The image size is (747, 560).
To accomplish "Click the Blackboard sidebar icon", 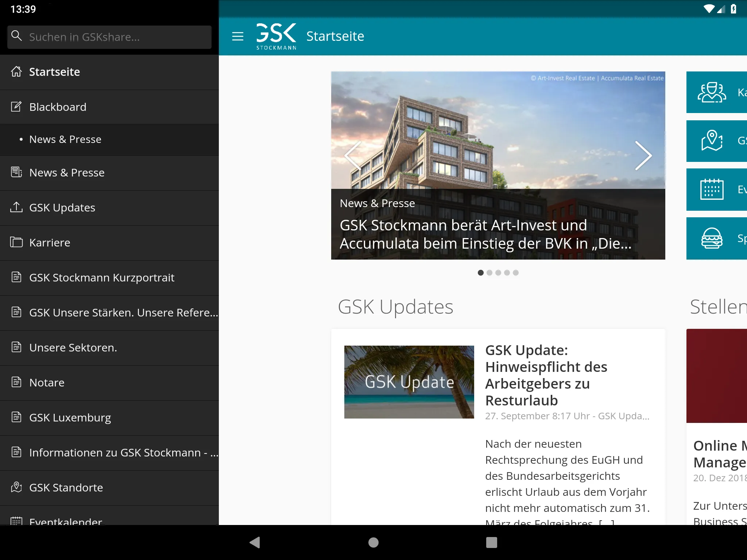I will [x=16, y=106].
